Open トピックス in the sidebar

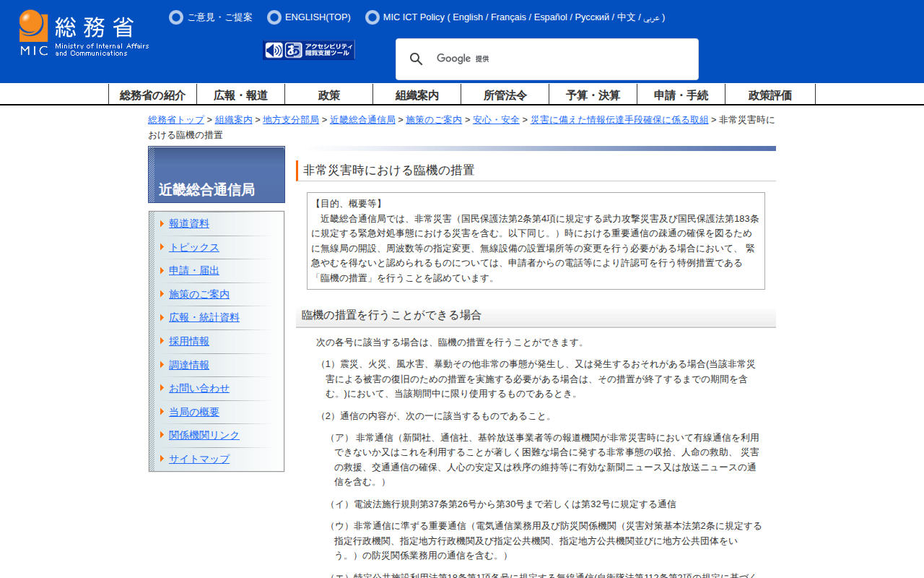point(193,247)
